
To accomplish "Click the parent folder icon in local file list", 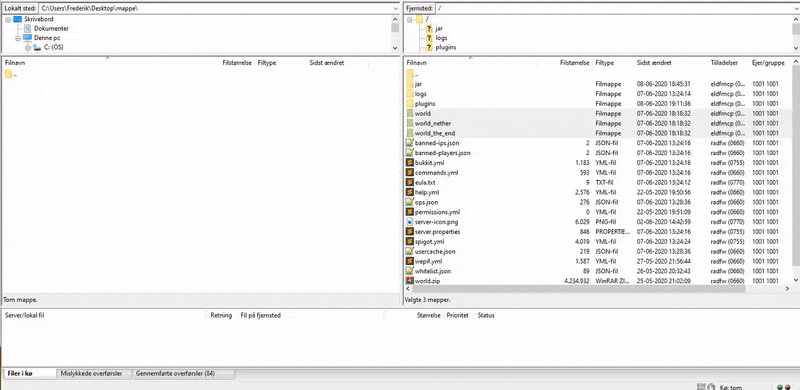I will (x=9, y=75).
